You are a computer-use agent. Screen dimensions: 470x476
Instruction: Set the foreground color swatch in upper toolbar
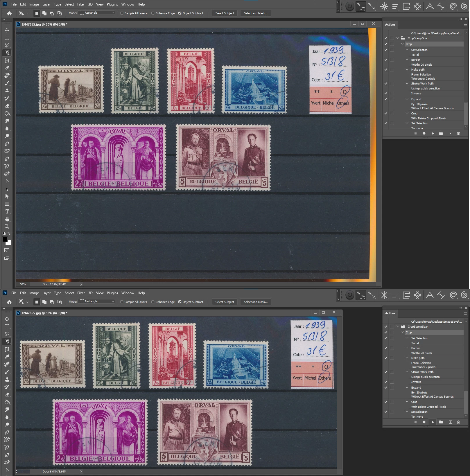tap(5, 239)
